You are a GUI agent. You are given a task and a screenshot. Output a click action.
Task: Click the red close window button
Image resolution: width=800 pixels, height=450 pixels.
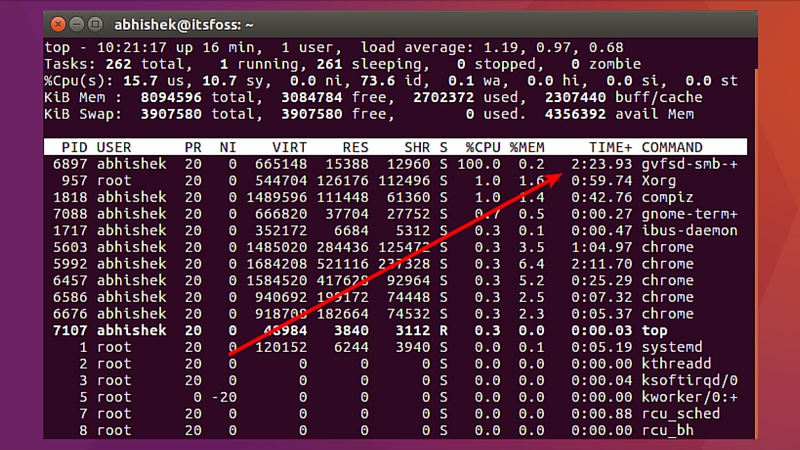click(58, 24)
